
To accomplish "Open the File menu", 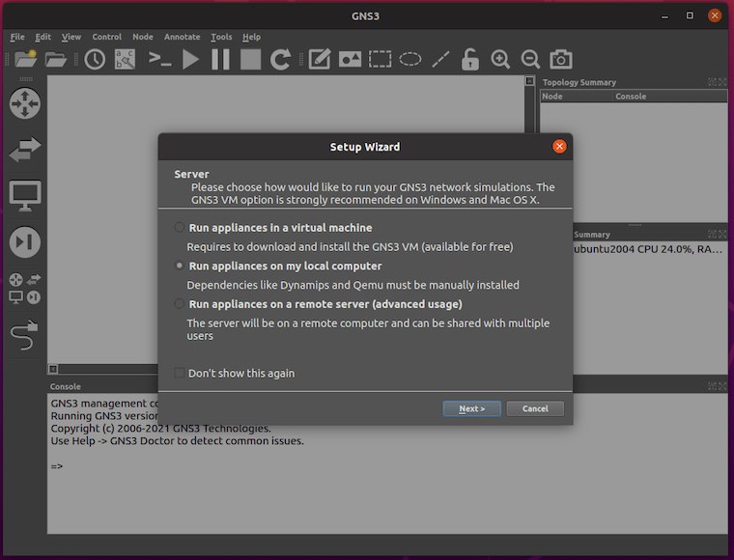I will [17, 37].
